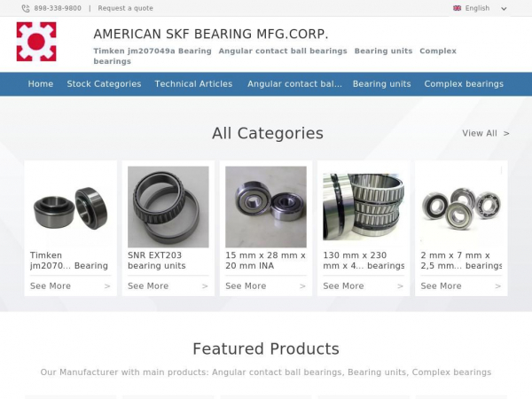Open the Timken jm207049a Bearing header link
Image resolution: width=532 pixels, height=399 pixels.
153,51
